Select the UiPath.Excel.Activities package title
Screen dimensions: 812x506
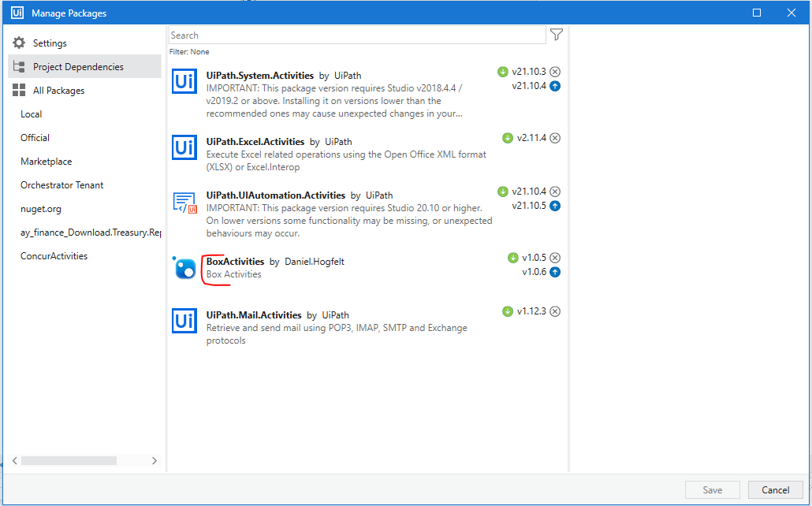point(255,142)
